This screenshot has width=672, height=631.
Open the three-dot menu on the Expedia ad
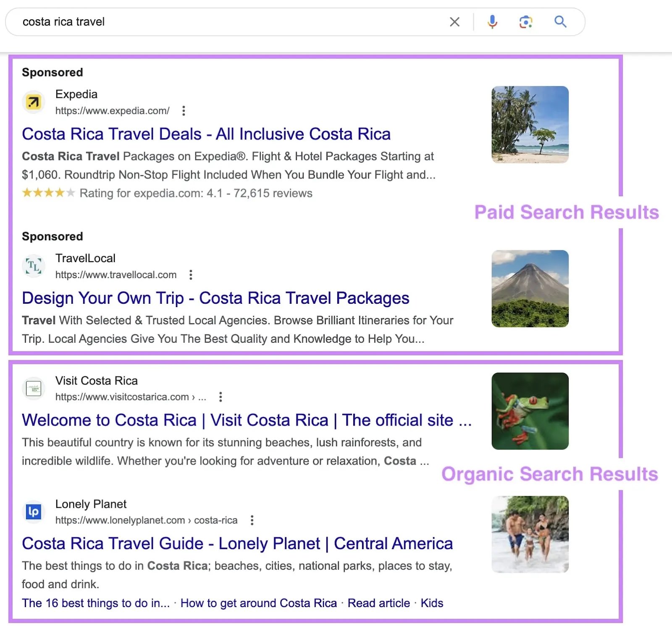pos(184,110)
